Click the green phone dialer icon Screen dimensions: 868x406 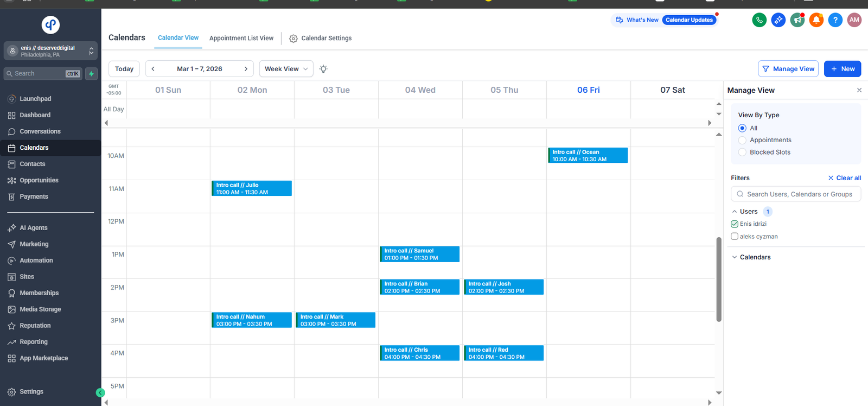click(x=759, y=20)
